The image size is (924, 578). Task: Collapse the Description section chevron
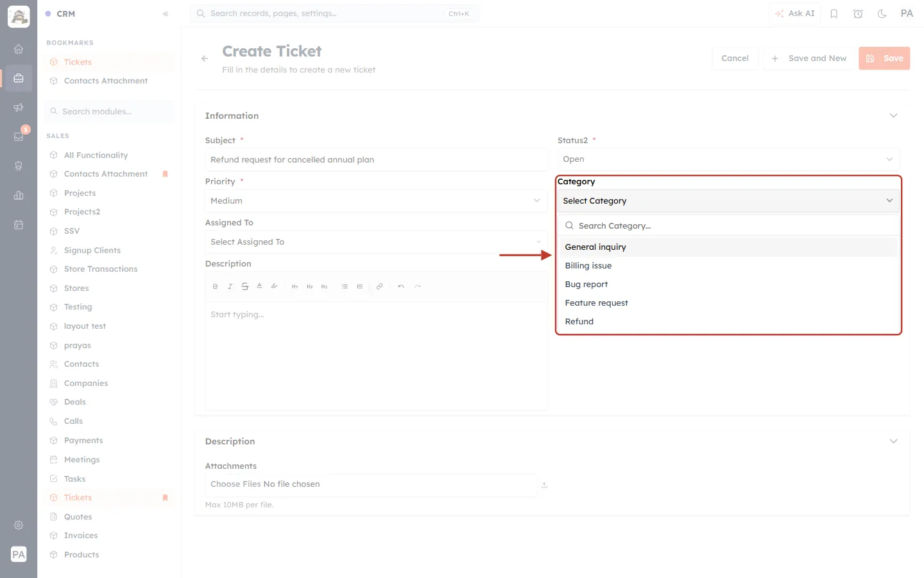point(893,441)
